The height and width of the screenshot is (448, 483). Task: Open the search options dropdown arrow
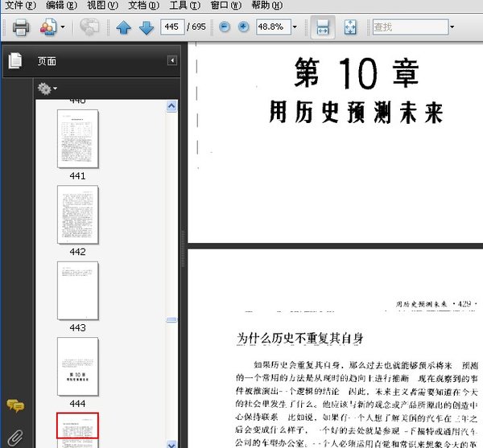[452, 27]
